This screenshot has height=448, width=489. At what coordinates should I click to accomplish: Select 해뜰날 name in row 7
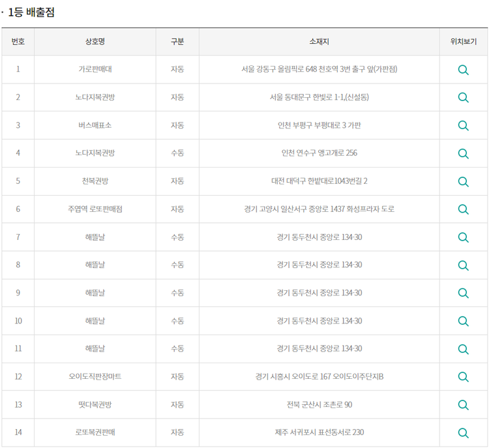[x=95, y=237]
